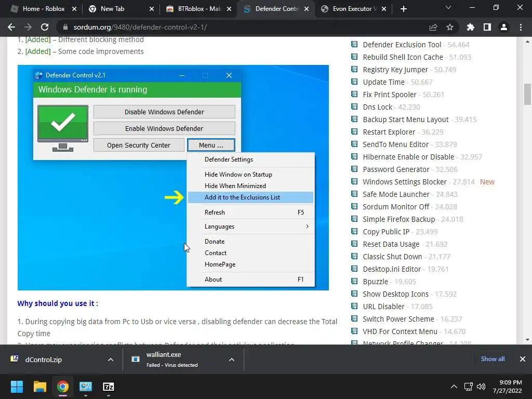The height and width of the screenshot is (399, 532).
Task: Open the Hibernate Enable or Disable link
Action: (408, 157)
